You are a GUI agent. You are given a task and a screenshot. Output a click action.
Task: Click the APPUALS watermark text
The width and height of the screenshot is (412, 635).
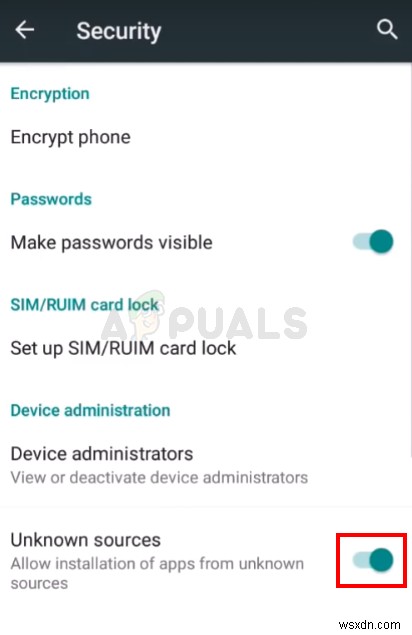click(204, 322)
